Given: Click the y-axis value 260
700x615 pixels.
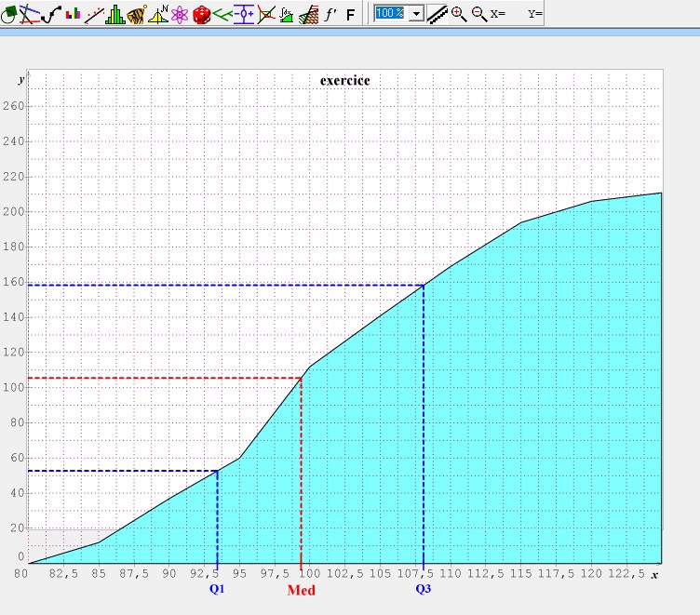Looking at the screenshot, I should [x=13, y=106].
